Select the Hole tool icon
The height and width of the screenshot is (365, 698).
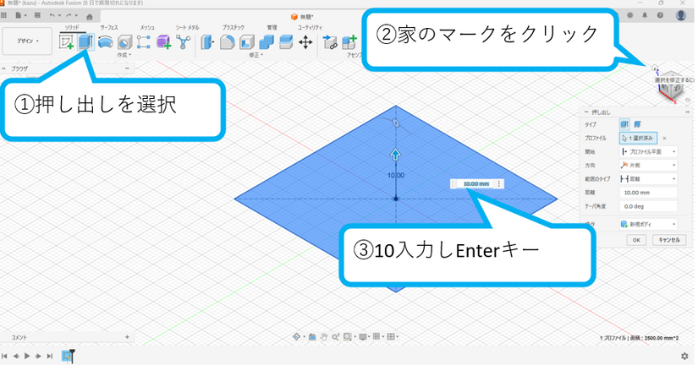(x=125, y=42)
